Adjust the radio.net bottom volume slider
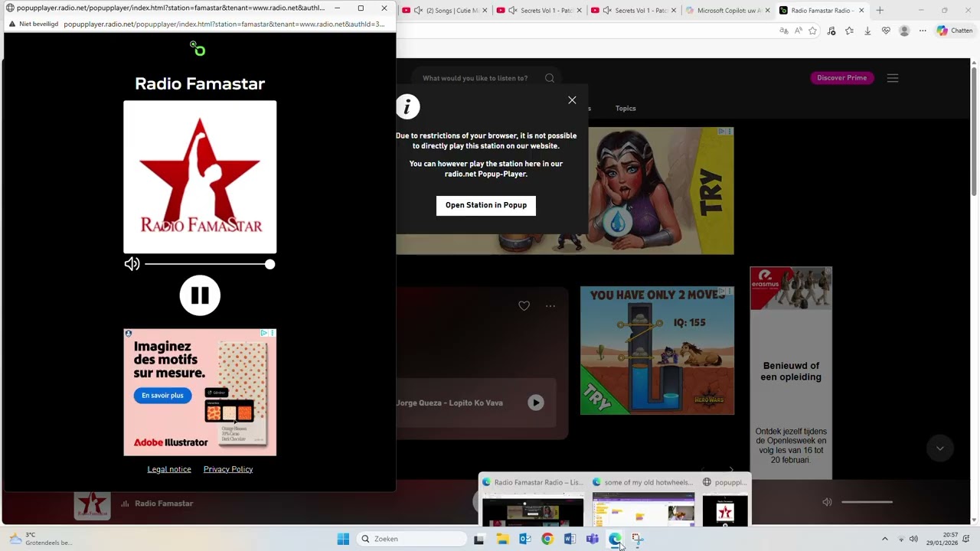980x551 pixels. 867,502
